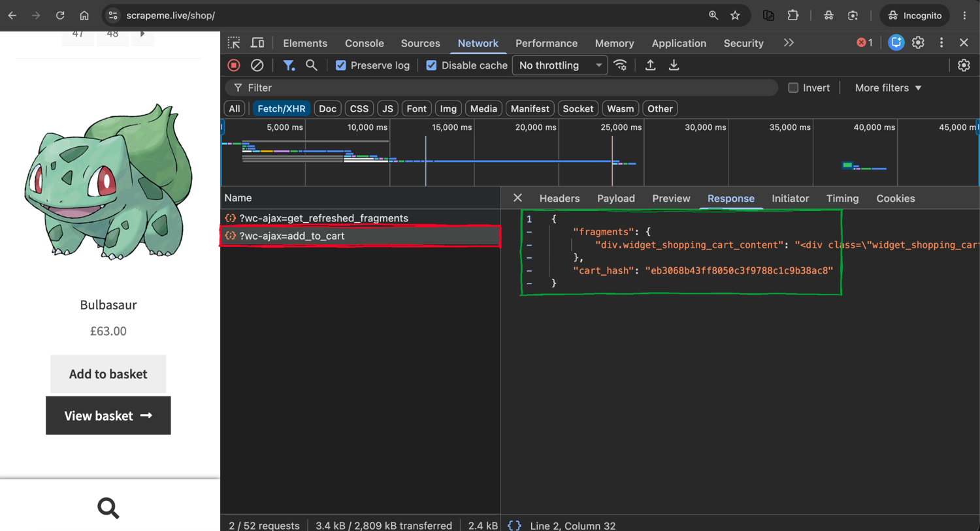Viewport: 980px width, 531px height.
Task: Open the Timing tab of the request
Action: click(842, 199)
